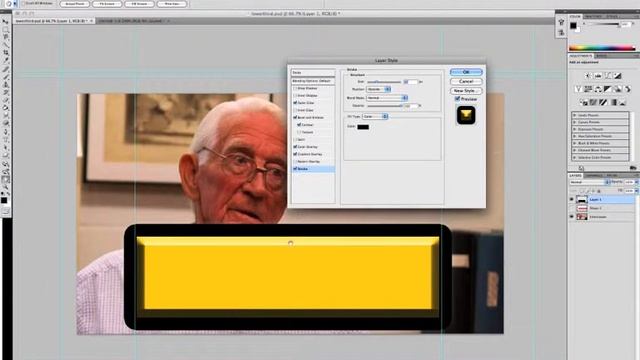Add a Hue/Saturation adjustment layer
This screenshot has height=360, width=640.
[588, 89]
